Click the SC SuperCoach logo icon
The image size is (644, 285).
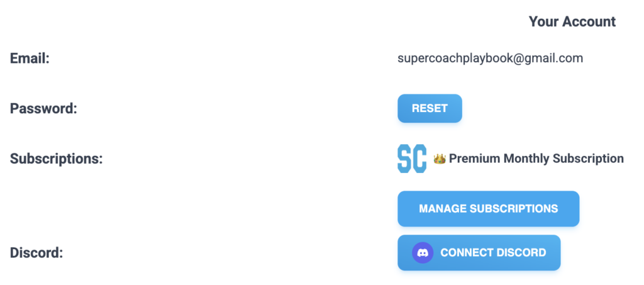[412, 159]
